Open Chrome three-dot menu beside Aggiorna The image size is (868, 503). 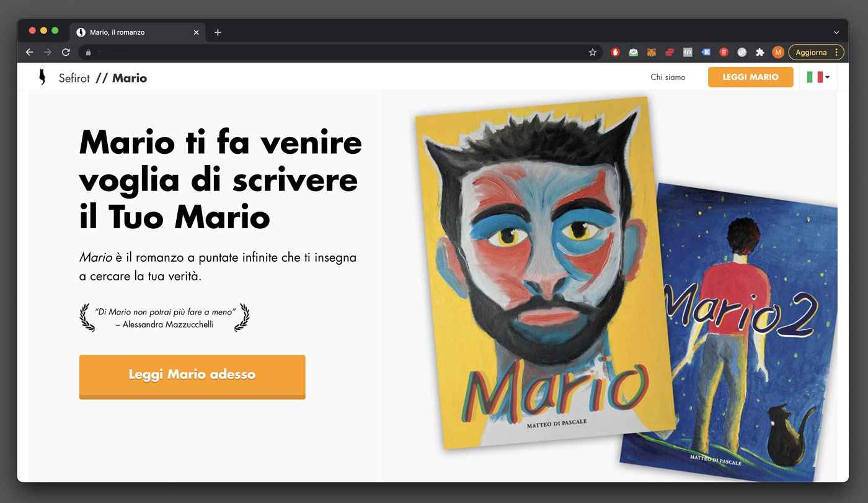coord(836,53)
